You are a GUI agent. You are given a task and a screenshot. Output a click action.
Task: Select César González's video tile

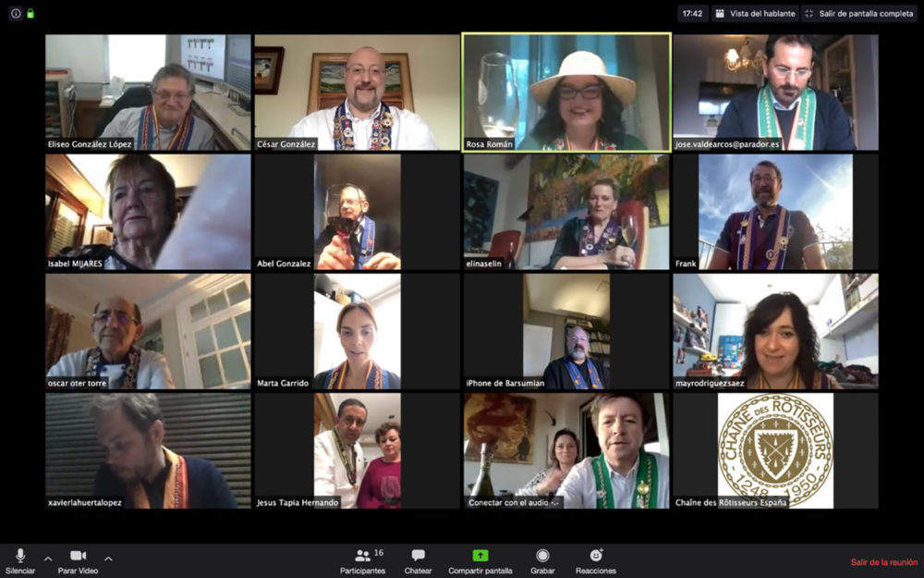tap(357, 92)
